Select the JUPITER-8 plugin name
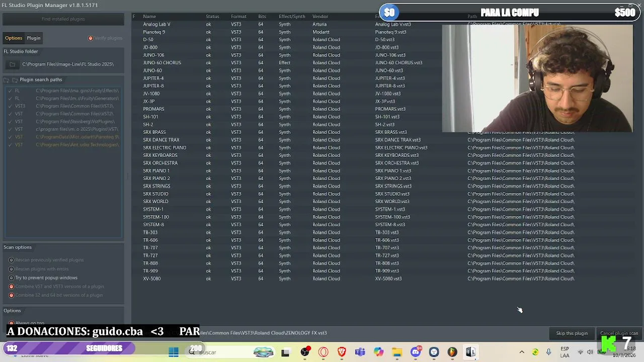 tap(153, 86)
